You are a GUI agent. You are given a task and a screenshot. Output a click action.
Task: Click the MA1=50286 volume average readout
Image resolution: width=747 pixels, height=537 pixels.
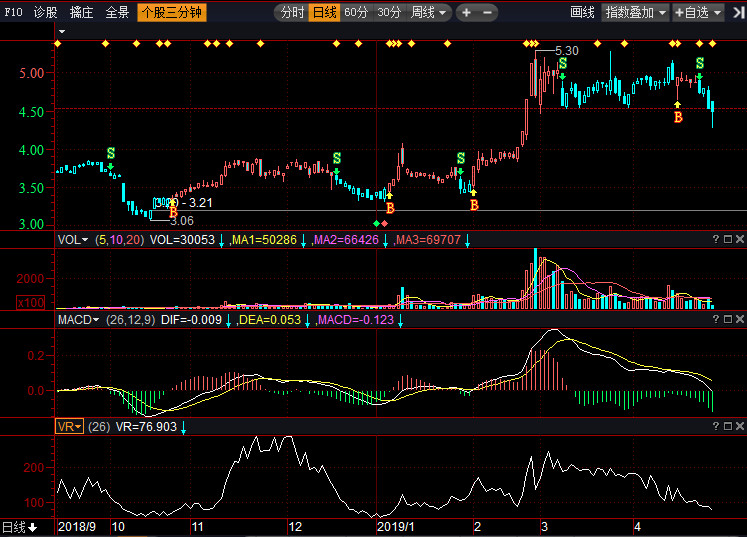click(264, 240)
